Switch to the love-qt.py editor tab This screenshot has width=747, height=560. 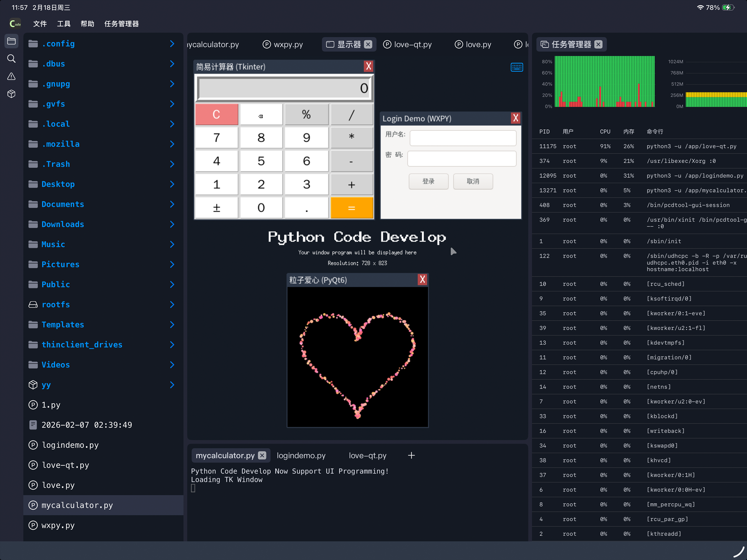coord(408,44)
